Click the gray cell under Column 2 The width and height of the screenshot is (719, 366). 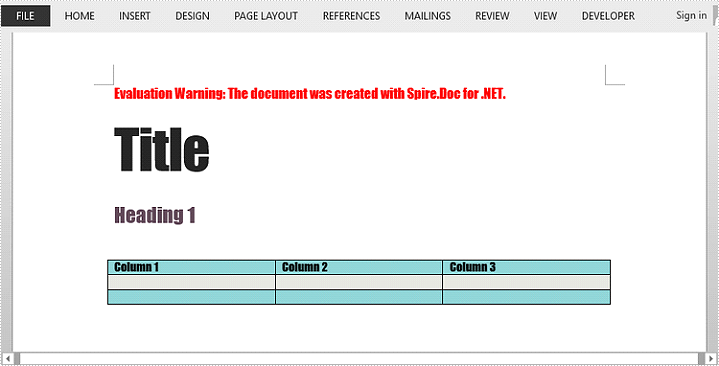[x=359, y=282]
